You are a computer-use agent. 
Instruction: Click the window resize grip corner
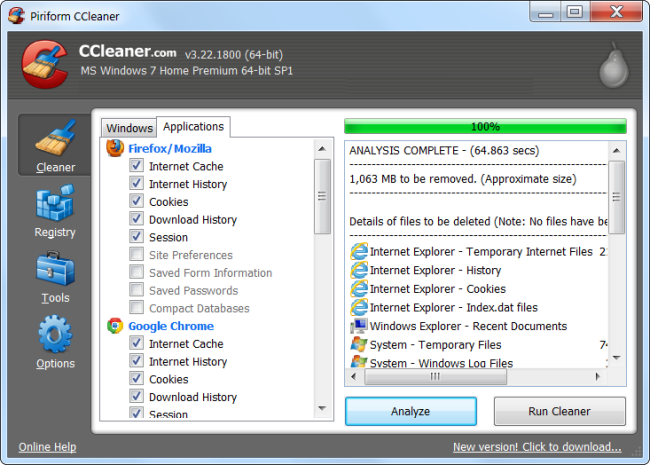[637, 453]
